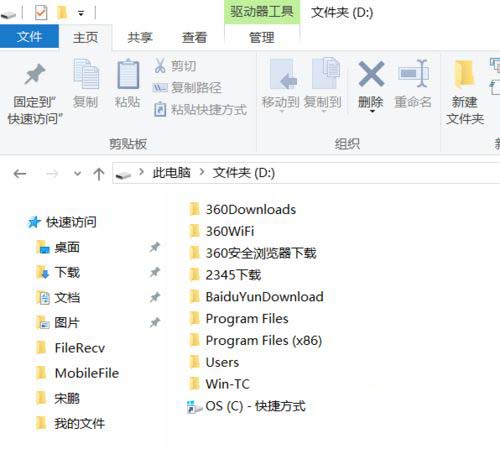Click chevron before 此电脑 in address bar

[x=142, y=172]
